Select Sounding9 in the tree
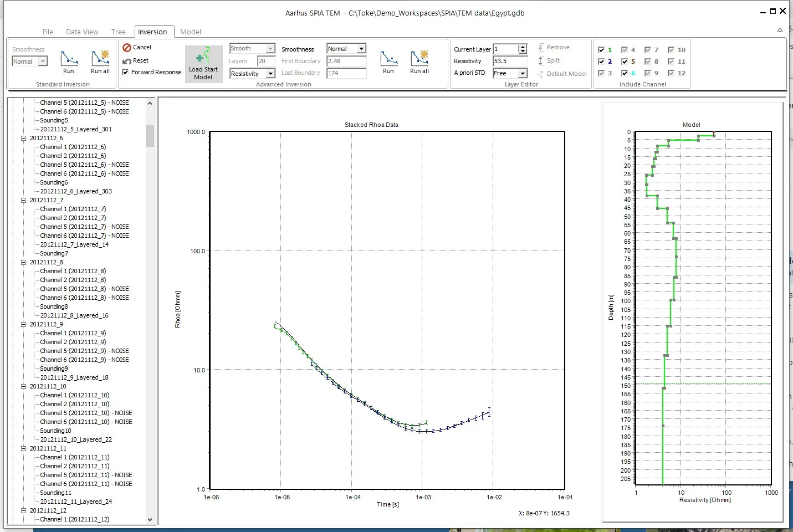Viewport: 793px width, 532px height. 54,369
